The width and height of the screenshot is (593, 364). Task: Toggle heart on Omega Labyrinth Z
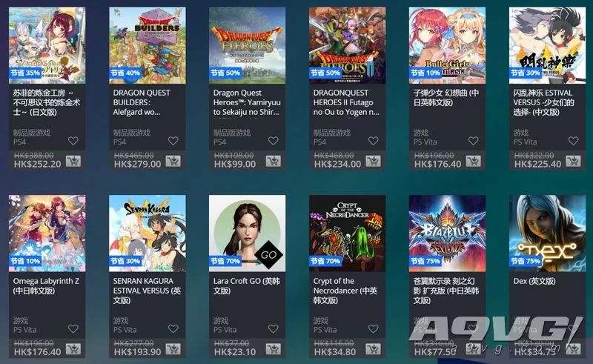click(x=73, y=329)
